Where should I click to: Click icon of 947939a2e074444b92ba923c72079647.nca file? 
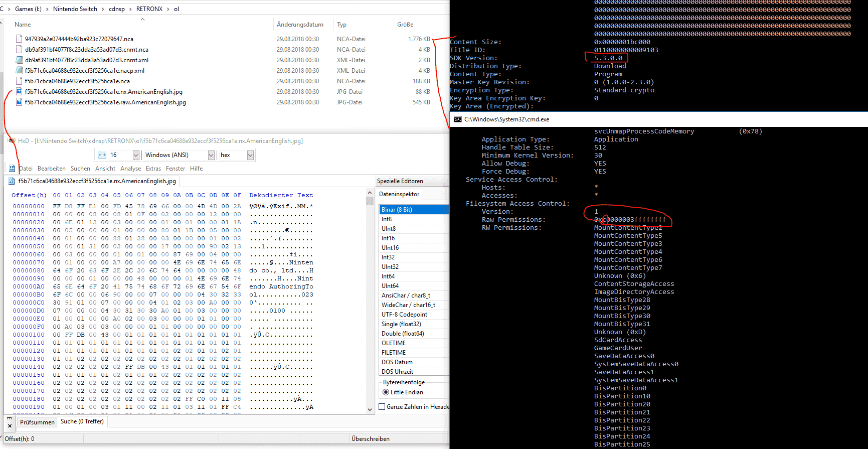[19, 39]
